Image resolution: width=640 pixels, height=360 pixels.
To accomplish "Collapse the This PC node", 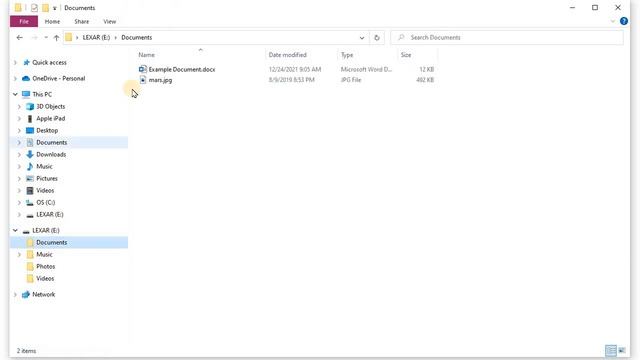I will click(16, 94).
